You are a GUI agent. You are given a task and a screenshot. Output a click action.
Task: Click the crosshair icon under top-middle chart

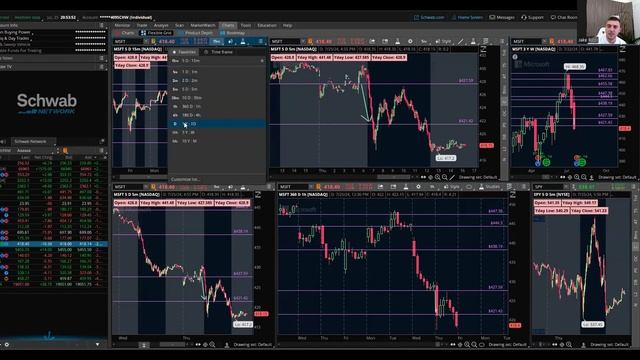pos(430,177)
